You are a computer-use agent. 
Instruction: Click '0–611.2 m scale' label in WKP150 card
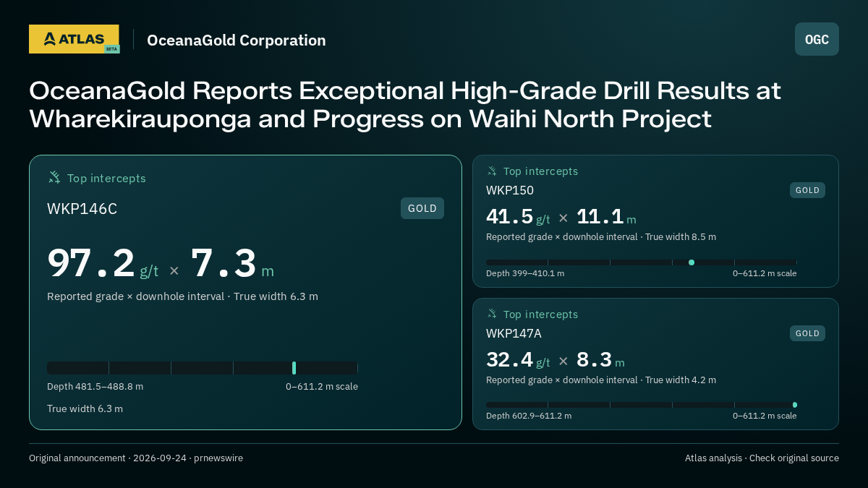pos(765,273)
